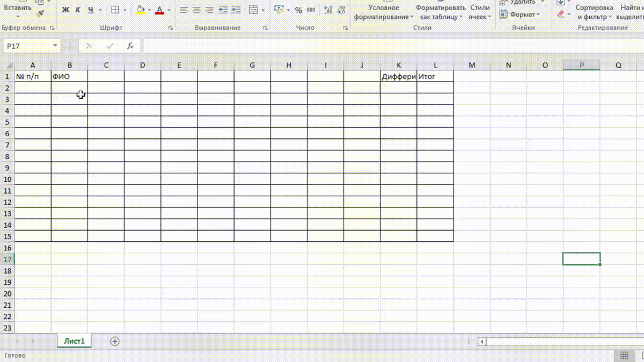Apply percent style
The width and height of the screenshot is (644, 362).
coord(298,10)
